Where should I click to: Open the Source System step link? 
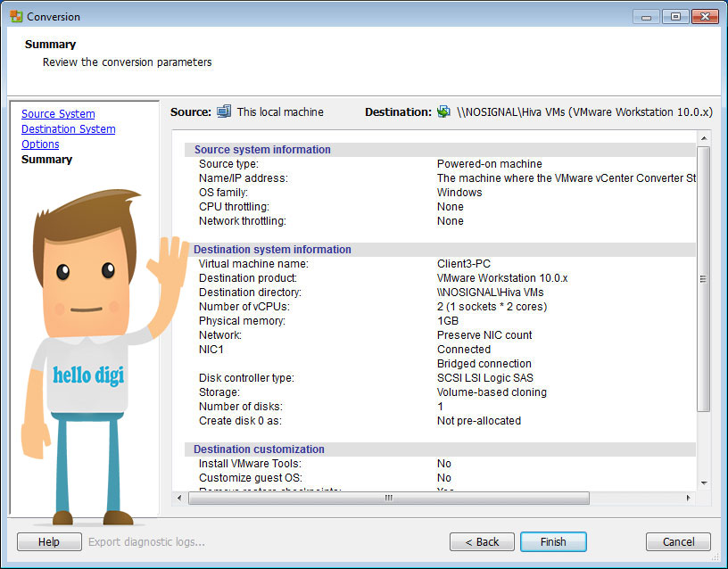point(58,113)
